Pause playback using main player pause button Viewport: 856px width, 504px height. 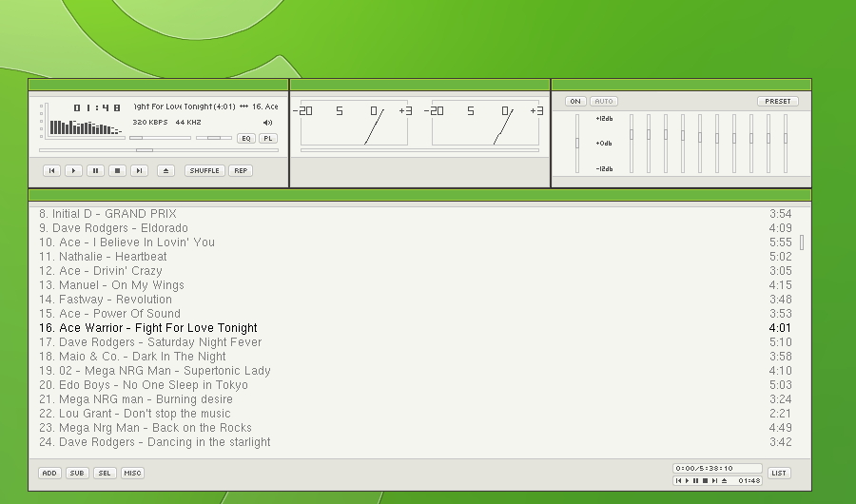pos(95,171)
